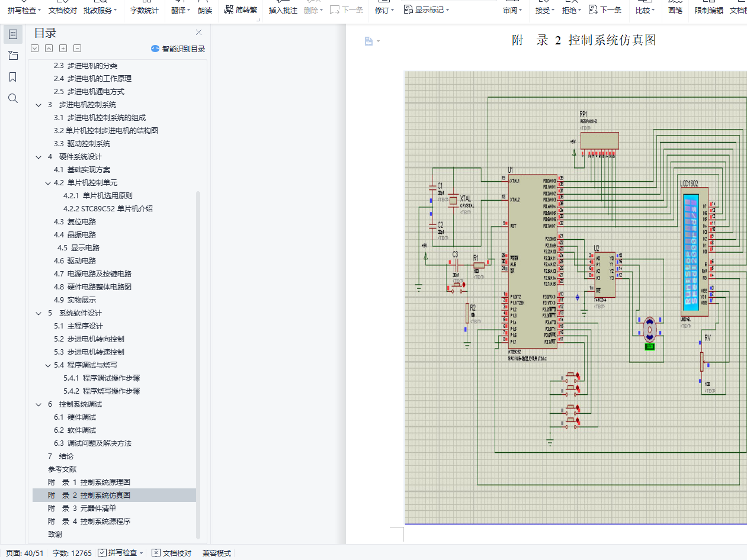This screenshot has height=560, width=747.
Task: Open the outline panel icon in sidebar
Action: click(13, 34)
